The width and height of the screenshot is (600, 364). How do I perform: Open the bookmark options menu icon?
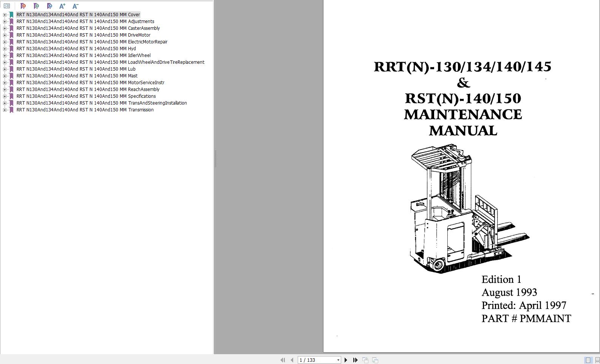(7, 6)
